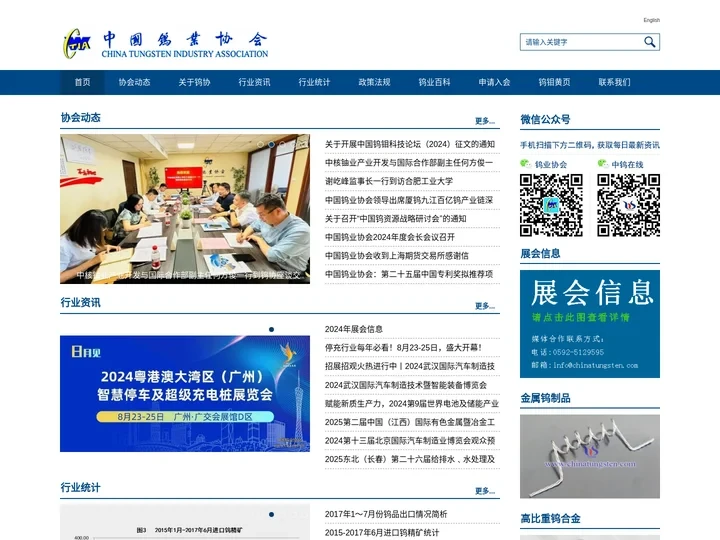
Task: Click the 行业资讯 section heading
Action: tap(80, 303)
